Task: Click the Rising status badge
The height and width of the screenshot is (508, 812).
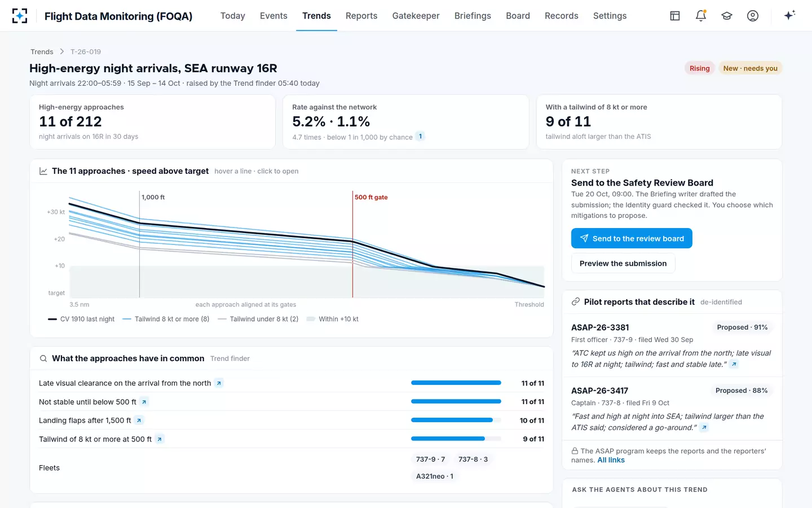Action: [x=700, y=68]
